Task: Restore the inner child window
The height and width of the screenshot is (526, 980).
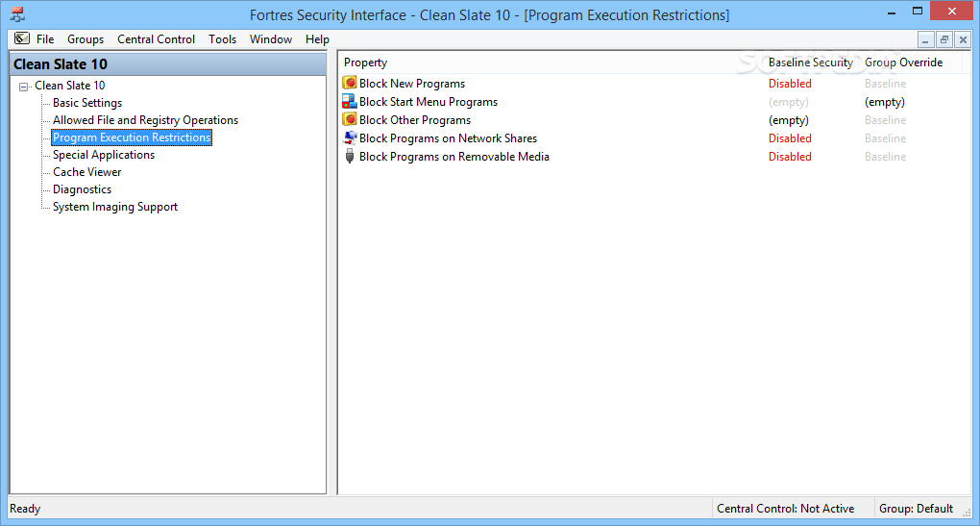Action: tap(944, 40)
